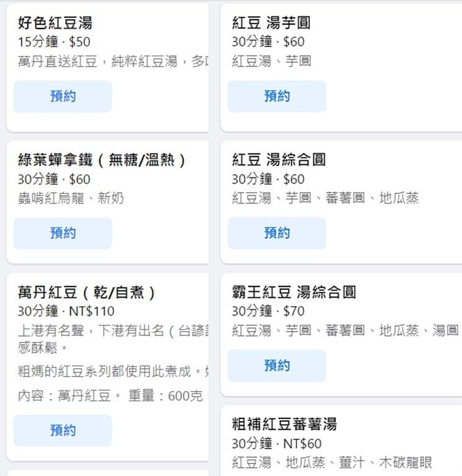Open the 霸王紅豆 湯綜合圓 title

tap(294, 292)
